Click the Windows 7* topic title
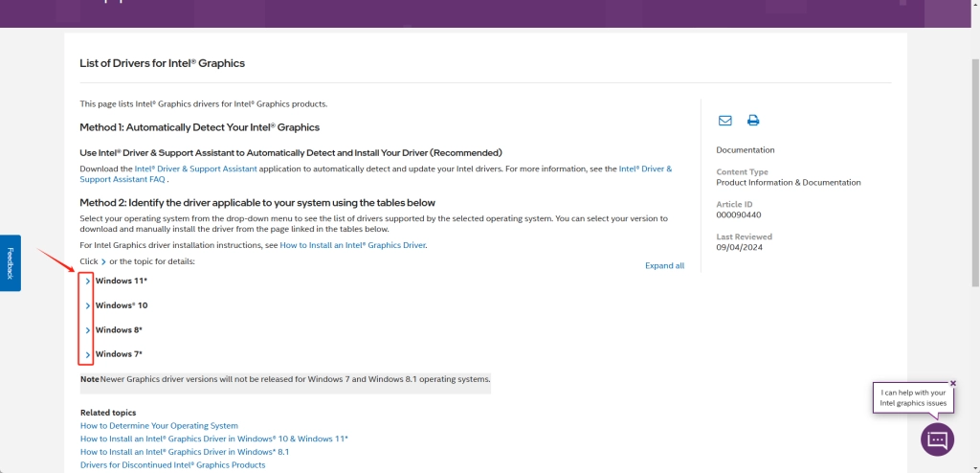 [x=119, y=354]
